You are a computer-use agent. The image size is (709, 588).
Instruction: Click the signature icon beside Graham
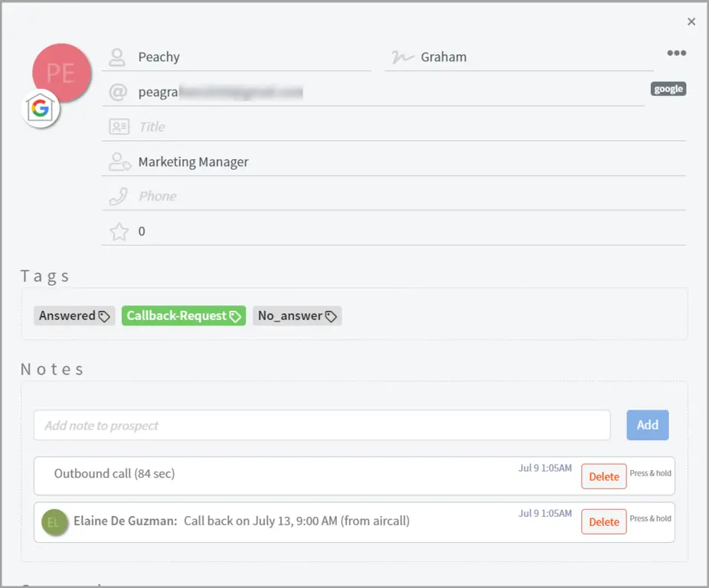coord(403,57)
